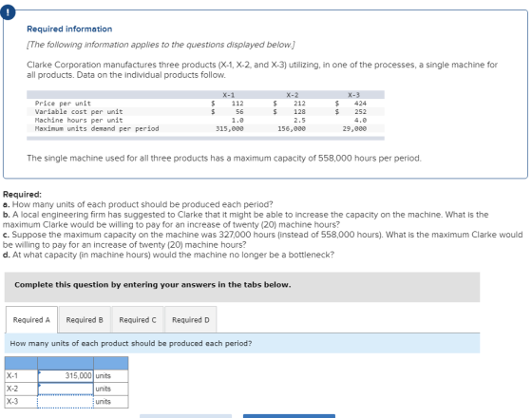Click the X-1 units input field

click(x=66, y=375)
